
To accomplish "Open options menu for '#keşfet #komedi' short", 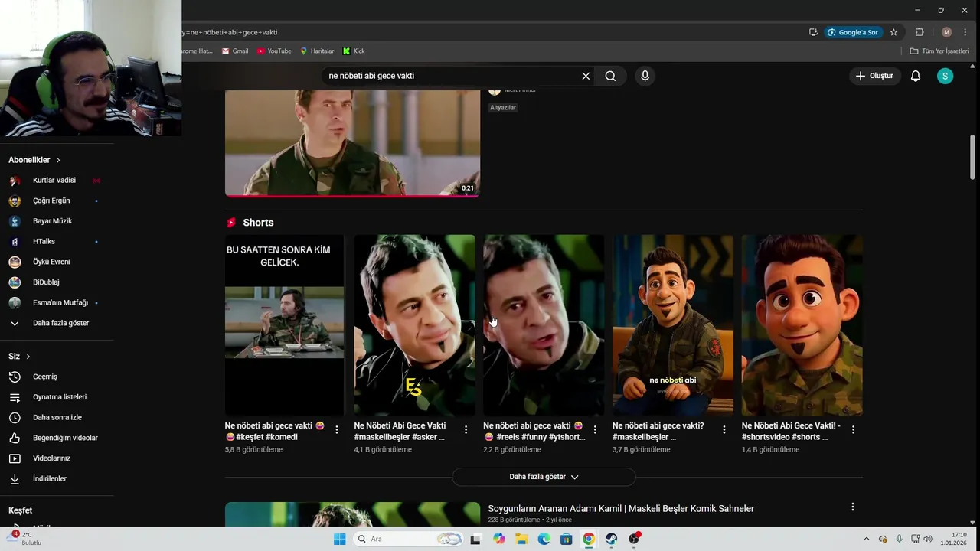I will click(337, 430).
